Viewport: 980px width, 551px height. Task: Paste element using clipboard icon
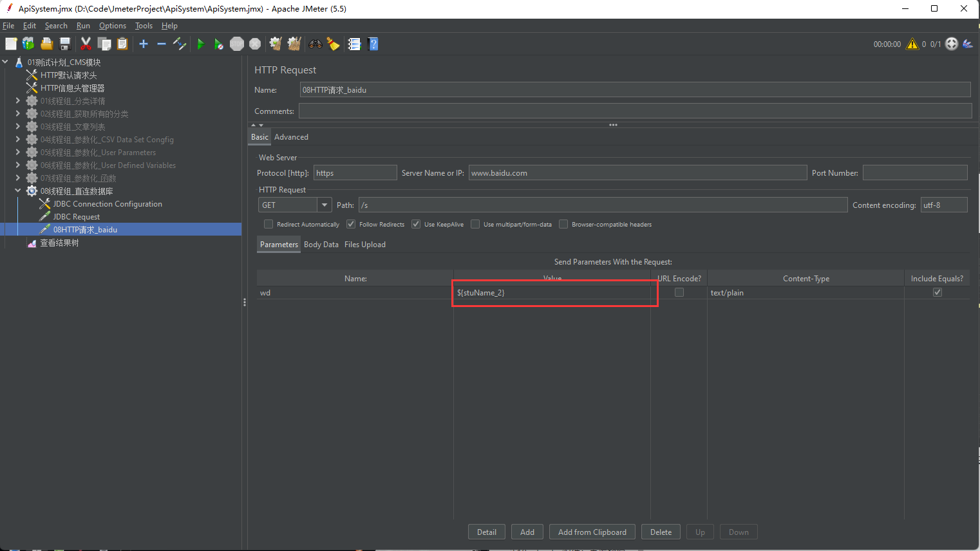(122, 44)
